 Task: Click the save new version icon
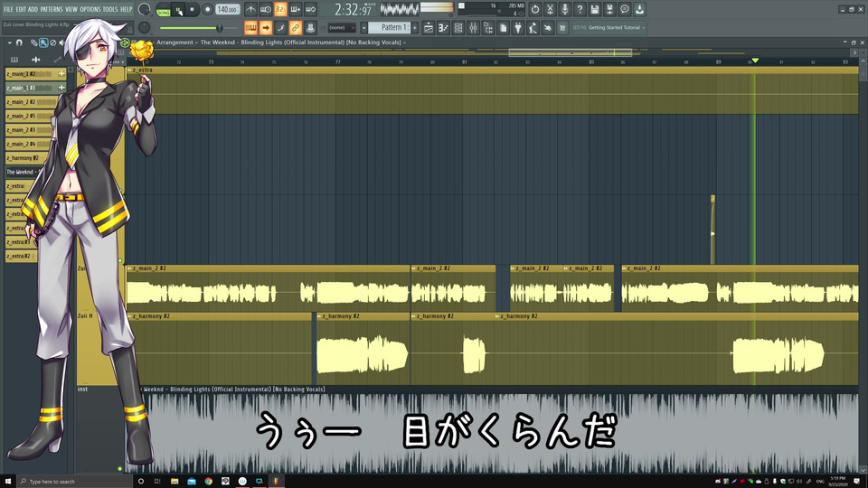tap(609, 9)
